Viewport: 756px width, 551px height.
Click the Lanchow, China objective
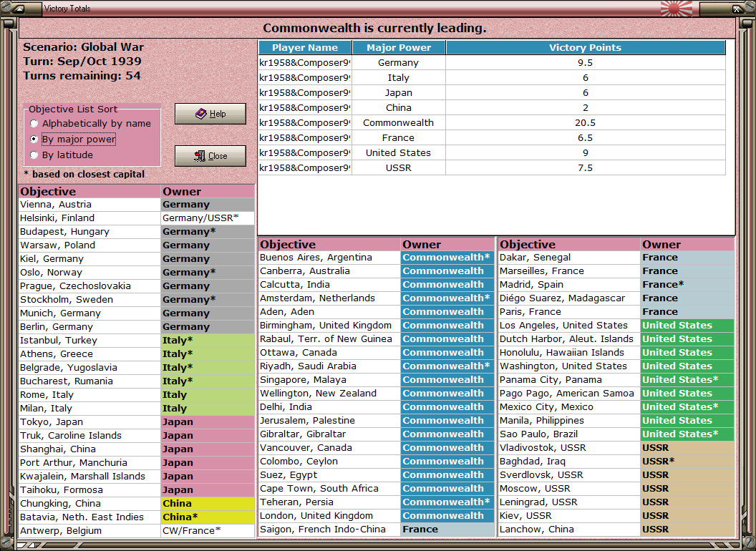coord(569,529)
